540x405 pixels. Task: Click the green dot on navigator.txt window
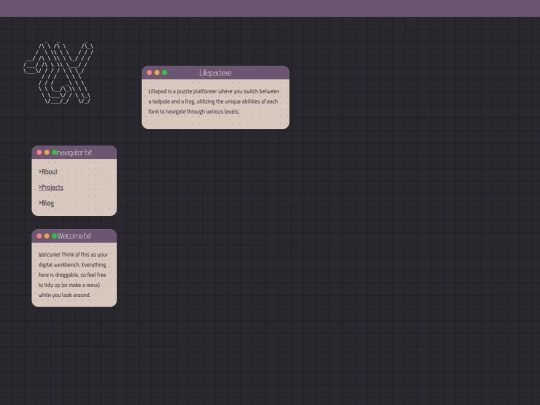pos(54,153)
